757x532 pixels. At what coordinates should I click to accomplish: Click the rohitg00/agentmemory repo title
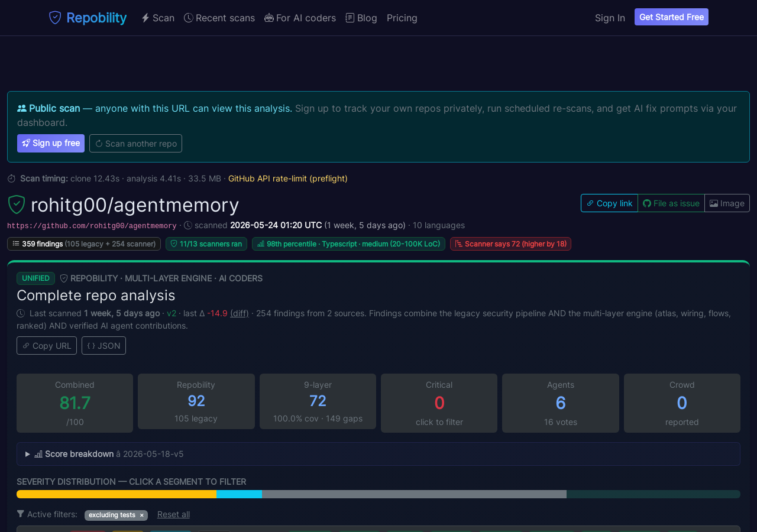[135, 205]
